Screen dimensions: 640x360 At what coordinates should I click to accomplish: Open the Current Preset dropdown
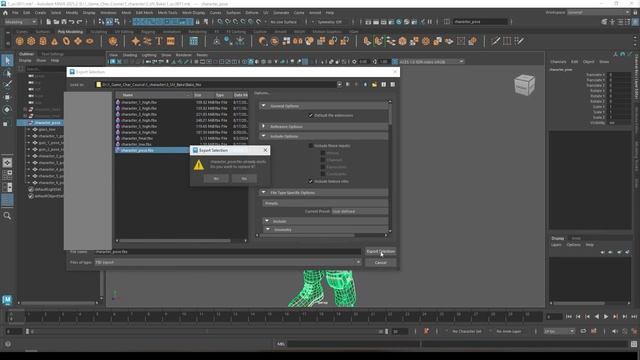pos(359,211)
